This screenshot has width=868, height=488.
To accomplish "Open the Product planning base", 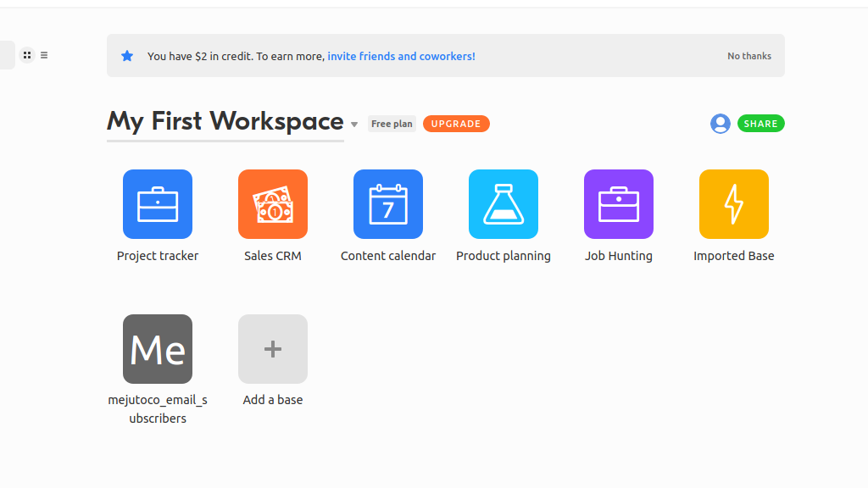I will [x=504, y=203].
